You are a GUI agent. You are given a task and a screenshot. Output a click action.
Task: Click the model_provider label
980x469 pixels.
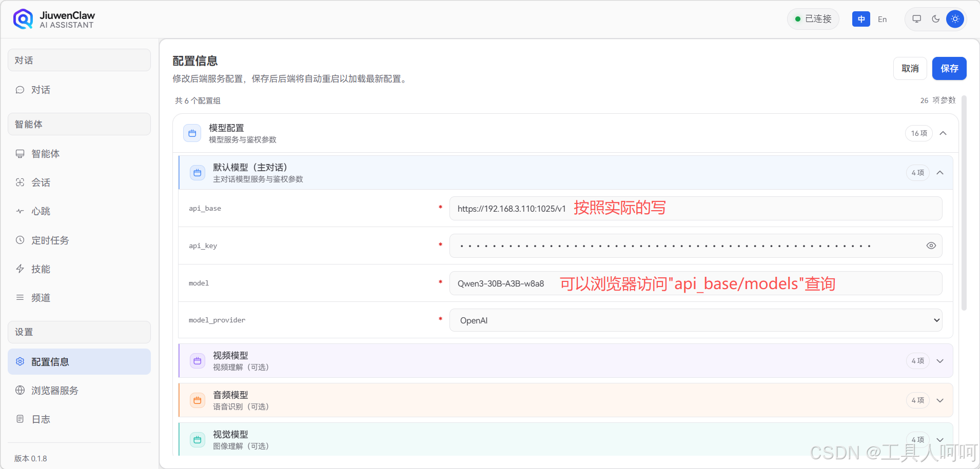point(217,320)
